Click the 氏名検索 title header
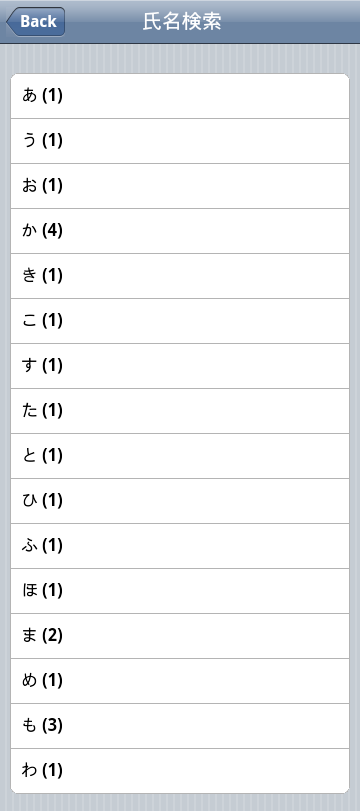Image resolution: width=360 pixels, height=811 pixels. [182, 22]
